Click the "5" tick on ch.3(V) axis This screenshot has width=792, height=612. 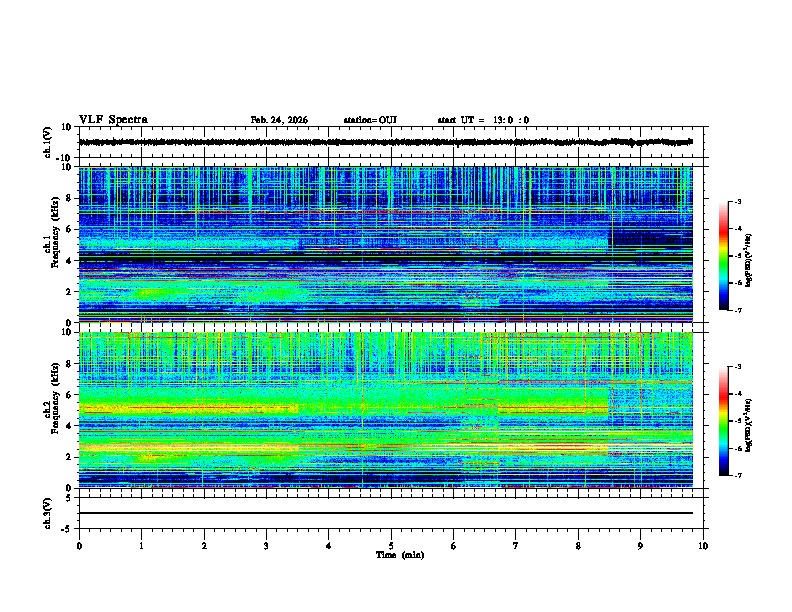tap(70, 498)
